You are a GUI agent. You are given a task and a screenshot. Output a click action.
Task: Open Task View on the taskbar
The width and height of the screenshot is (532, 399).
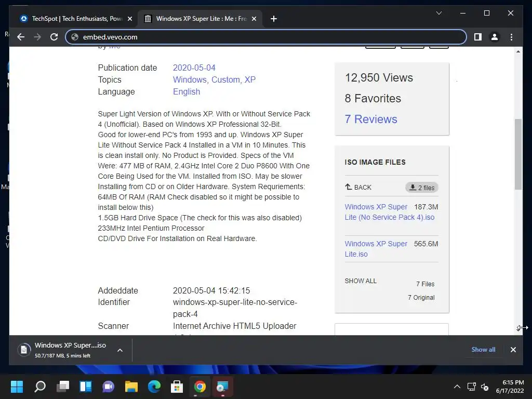[x=63, y=387]
